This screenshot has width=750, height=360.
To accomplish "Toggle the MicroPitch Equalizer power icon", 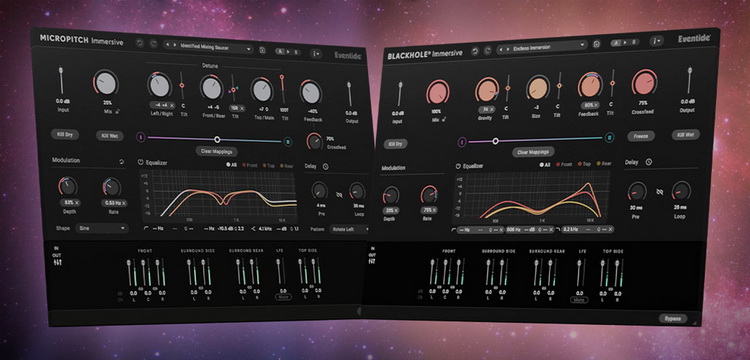I will point(141,163).
